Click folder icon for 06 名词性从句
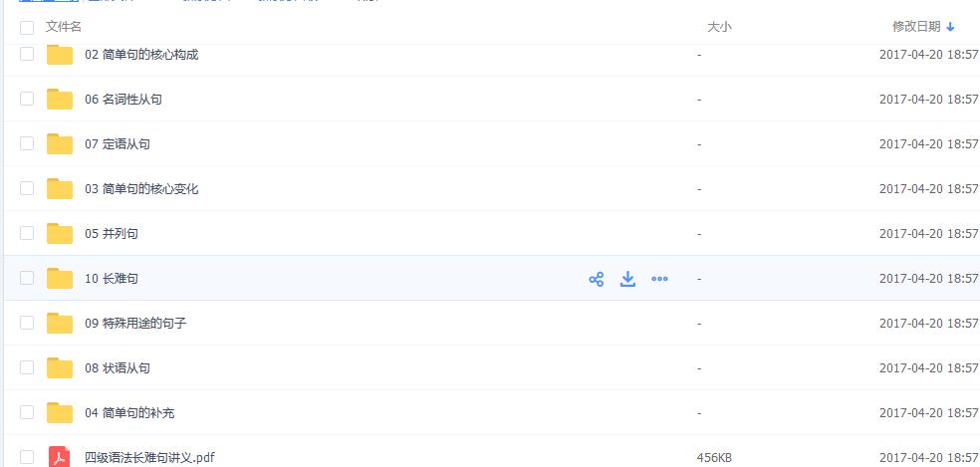Viewport: 980px width, 467px height. tap(60, 100)
